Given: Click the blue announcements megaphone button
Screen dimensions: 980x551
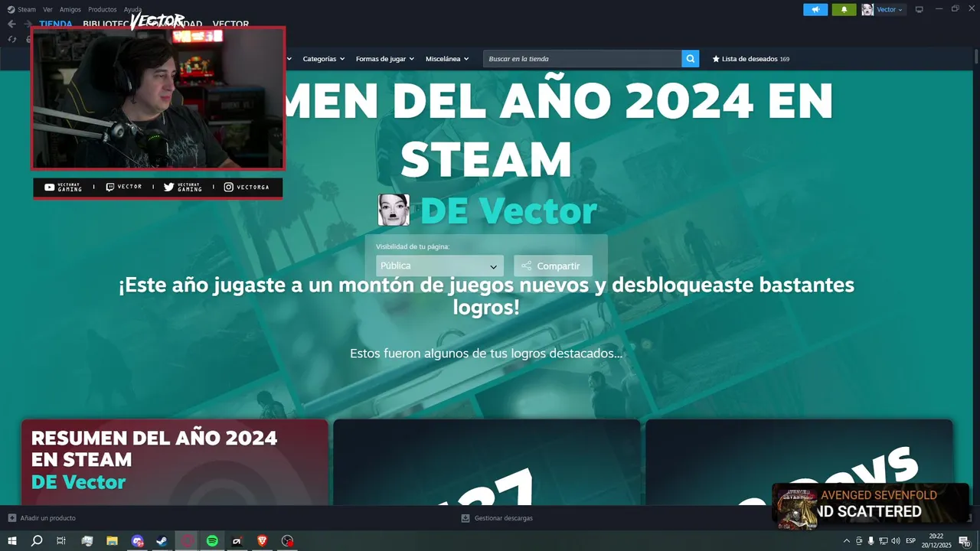Looking at the screenshot, I should [x=815, y=10].
